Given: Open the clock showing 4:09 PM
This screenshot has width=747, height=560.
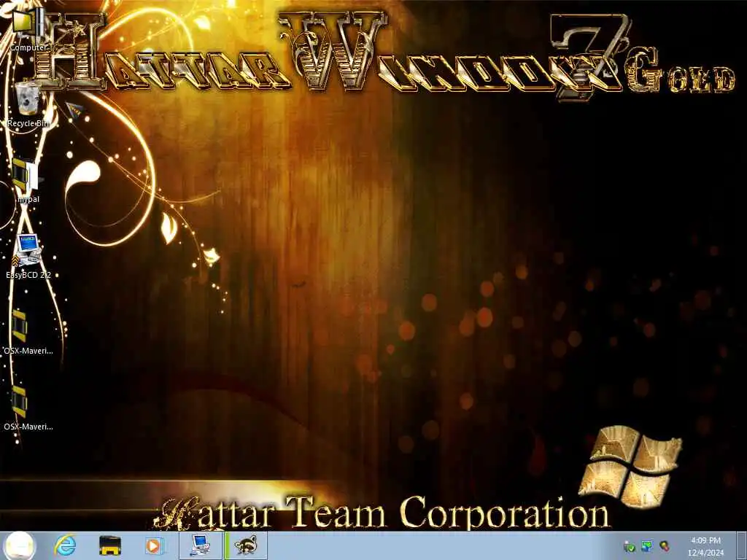Looking at the screenshot, I should coord(705,546).
